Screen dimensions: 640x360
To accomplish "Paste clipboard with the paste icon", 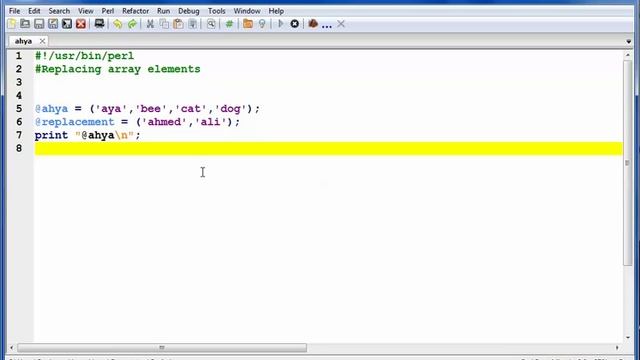I will pos(178,24).
